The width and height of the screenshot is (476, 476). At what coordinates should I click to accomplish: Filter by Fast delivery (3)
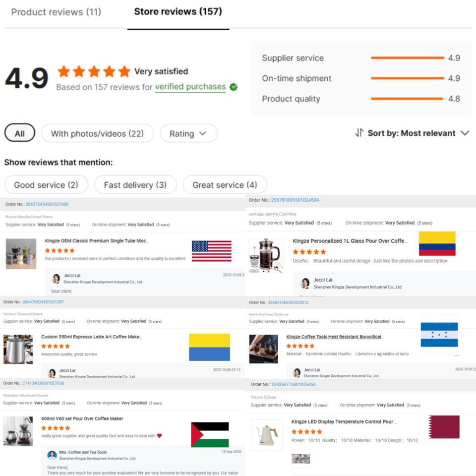click(135, 185)
